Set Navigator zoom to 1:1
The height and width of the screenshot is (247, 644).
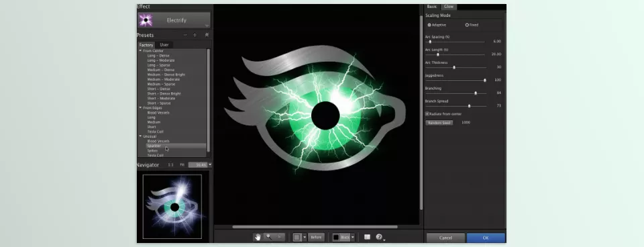[x=170, y=165]
